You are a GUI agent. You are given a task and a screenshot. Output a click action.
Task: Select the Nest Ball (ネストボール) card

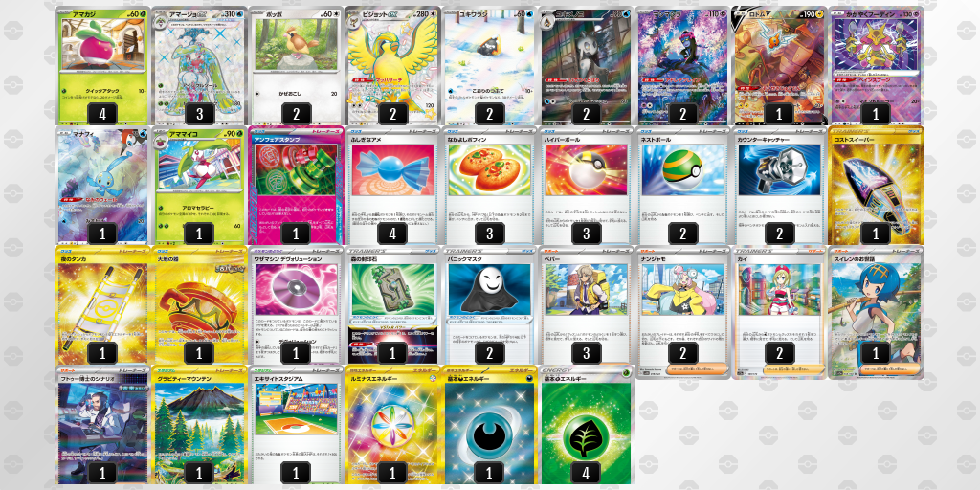[681, 186]
